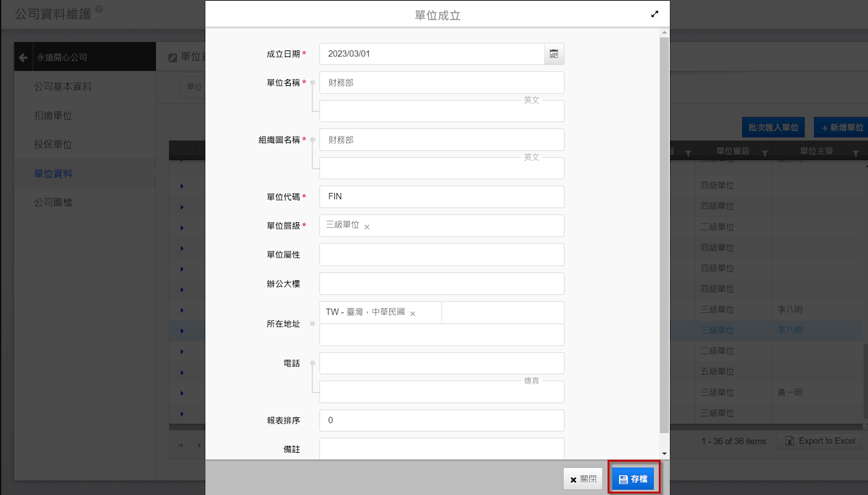Click the 單位主管 column filter icon
Screen dimensions: 868x495
click(856, 153)
